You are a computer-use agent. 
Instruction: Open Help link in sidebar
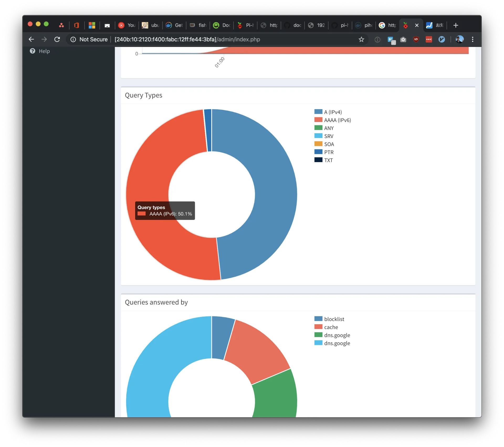pos(44,51)
